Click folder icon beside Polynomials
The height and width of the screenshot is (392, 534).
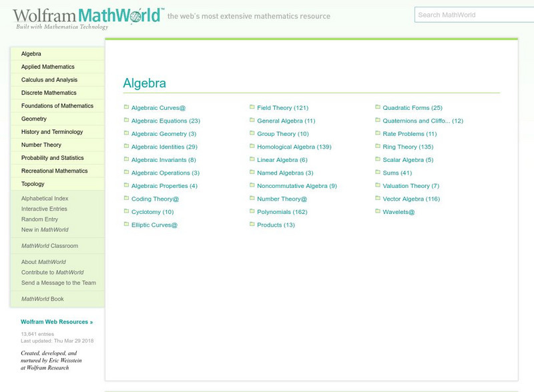pos(252,211)
